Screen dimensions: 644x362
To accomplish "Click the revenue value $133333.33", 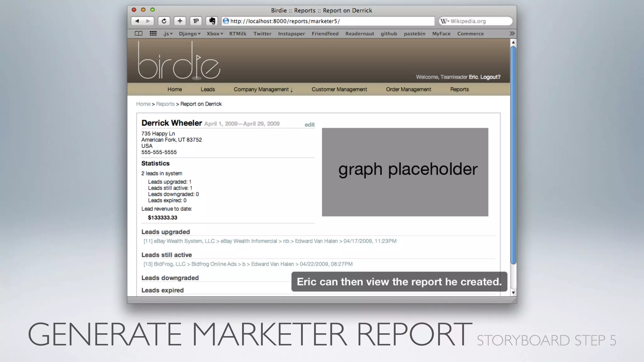I will point(163,217).
